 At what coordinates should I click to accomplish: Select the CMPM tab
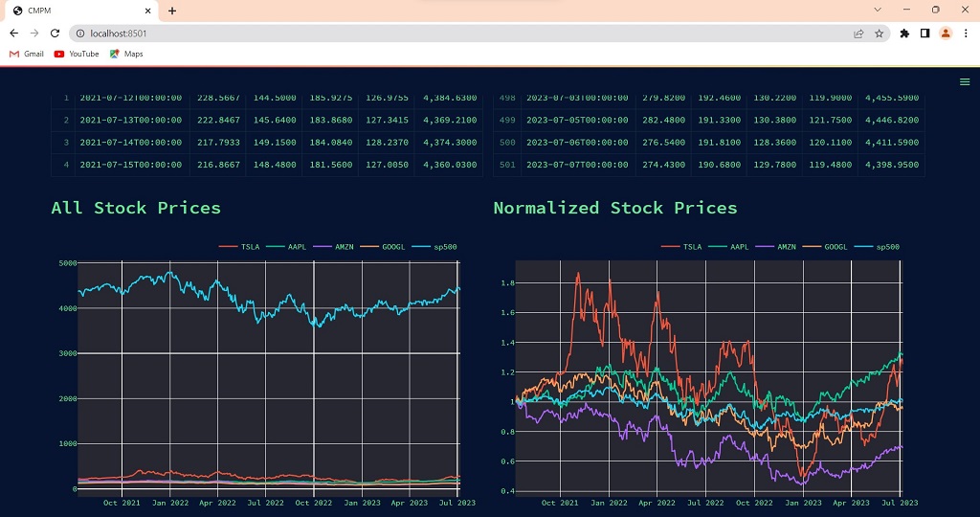coord(81,11)
